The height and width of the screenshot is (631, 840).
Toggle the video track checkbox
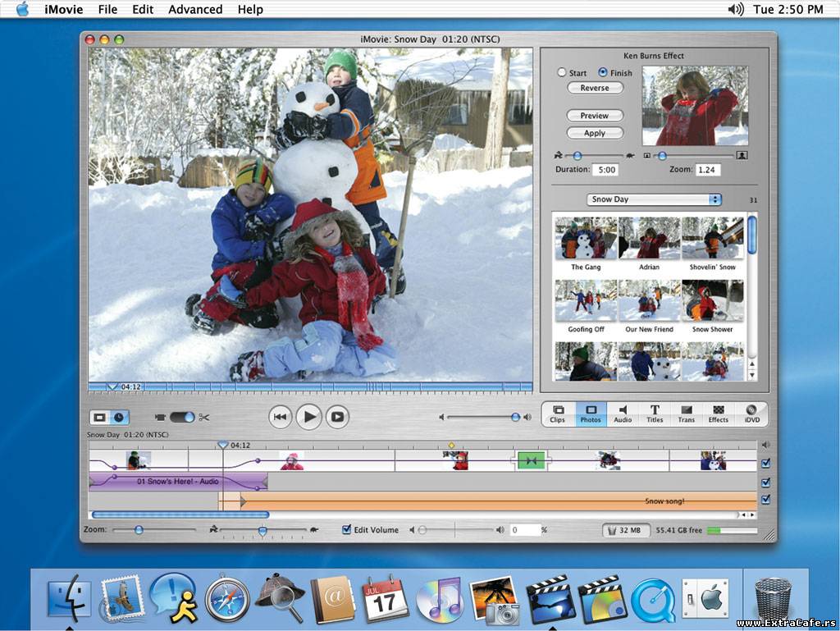[x=766, y=463]
